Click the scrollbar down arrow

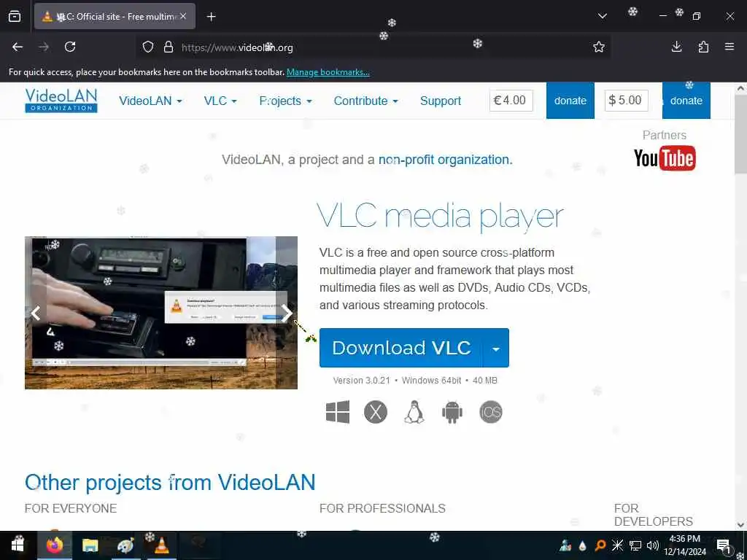(x=740, y=525)
